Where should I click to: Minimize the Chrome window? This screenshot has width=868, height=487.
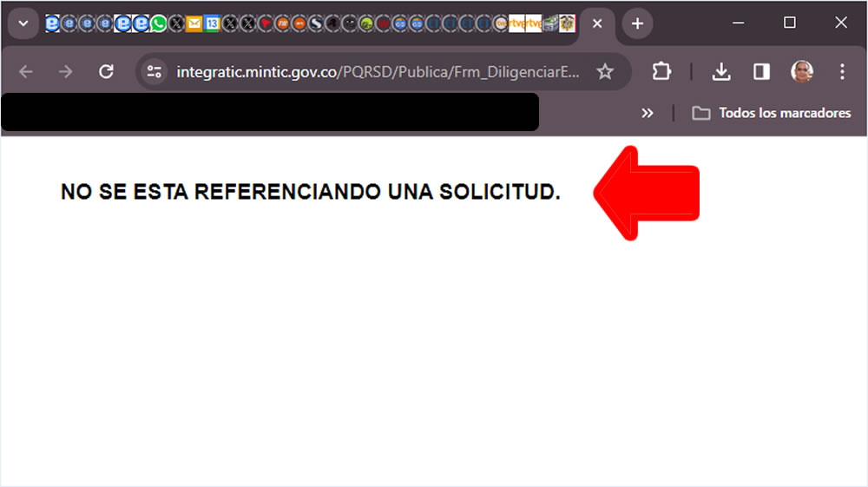pyautogui.click(x=738, y=23)
